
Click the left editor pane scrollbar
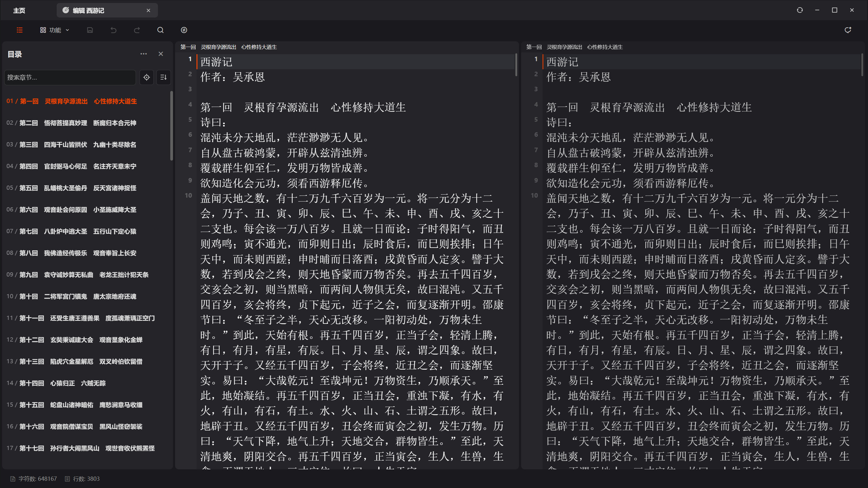(516, 65)
